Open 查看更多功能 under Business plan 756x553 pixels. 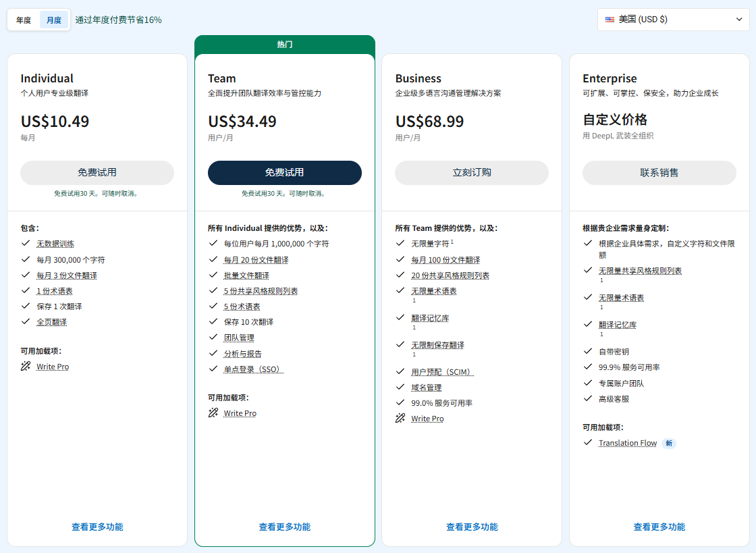[x=472, y=527]
